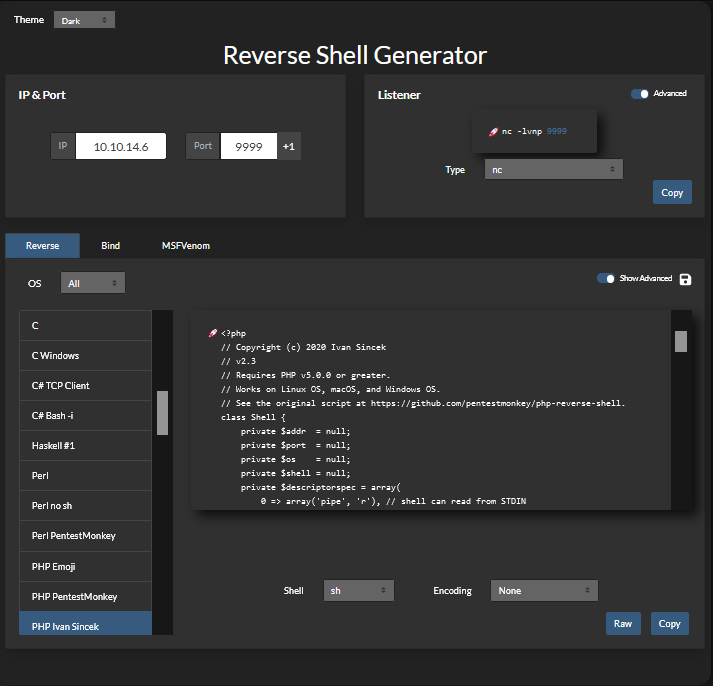713x686 pixels.
Task: Select the C# Bash -i entry
Action: click(85, 416)
